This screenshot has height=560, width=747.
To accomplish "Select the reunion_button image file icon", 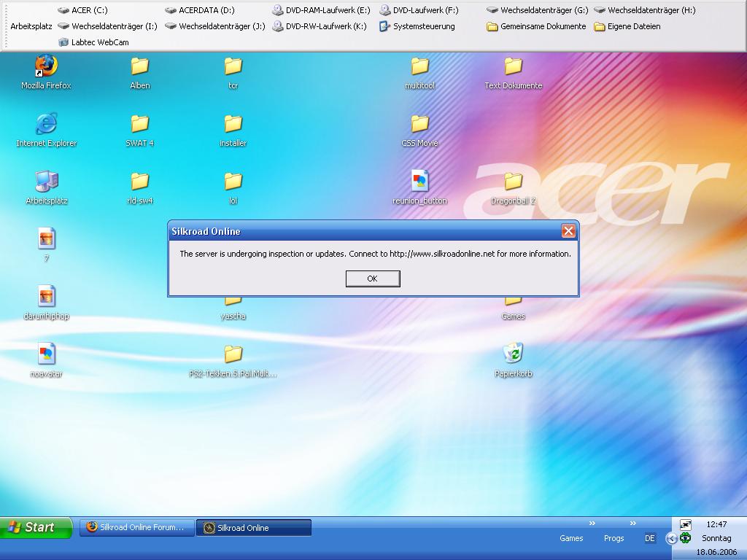I will [x=419, y=182].
